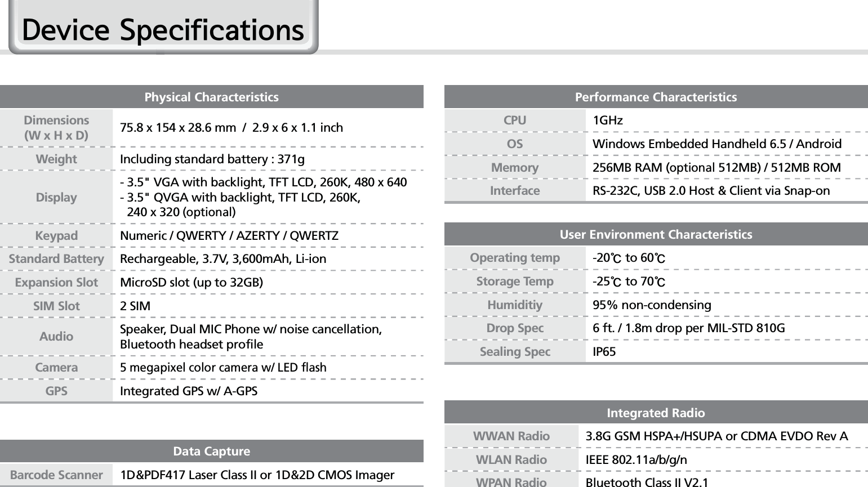The image size is (868, 487).
Task: Click the Operating temp label
Action: (x=515, y=258)
